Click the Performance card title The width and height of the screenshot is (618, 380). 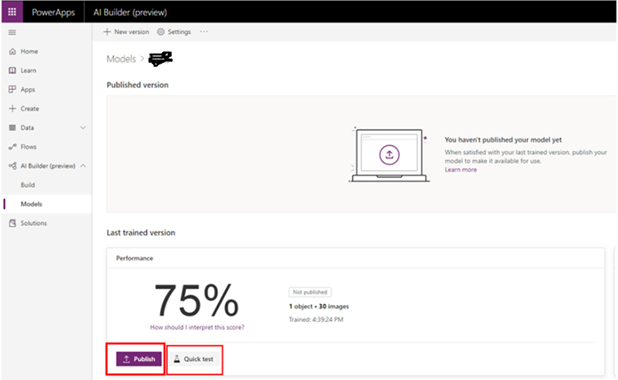134,258
